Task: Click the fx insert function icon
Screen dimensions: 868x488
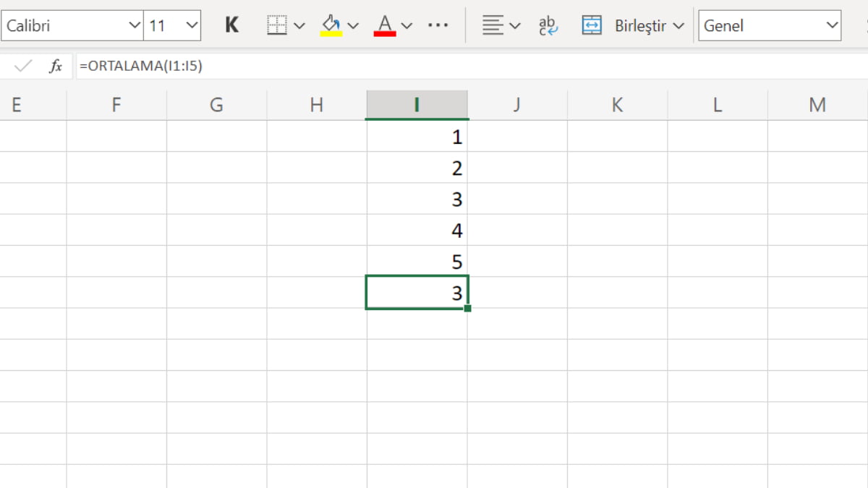Action: (x=56, y=67)
